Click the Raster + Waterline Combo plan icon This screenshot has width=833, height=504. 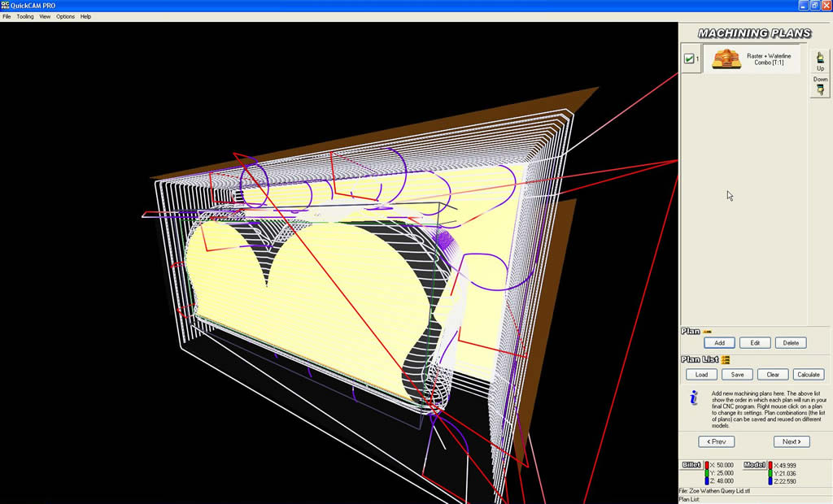click(726, 59)
